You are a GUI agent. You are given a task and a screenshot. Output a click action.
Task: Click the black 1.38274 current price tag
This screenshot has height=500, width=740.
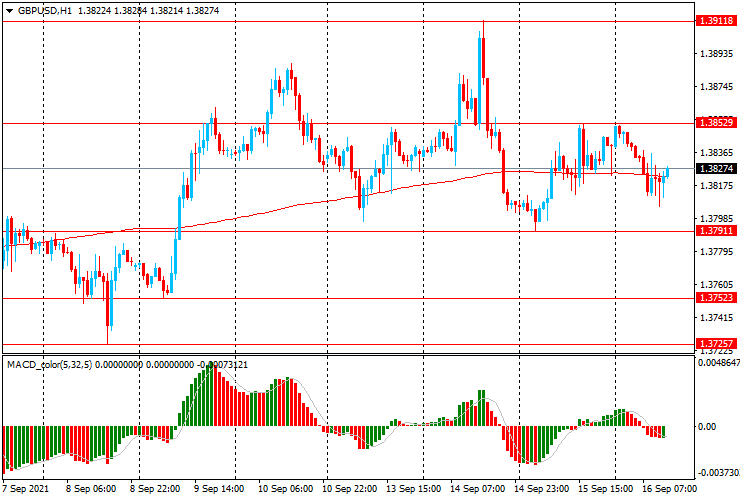[716, 169]
